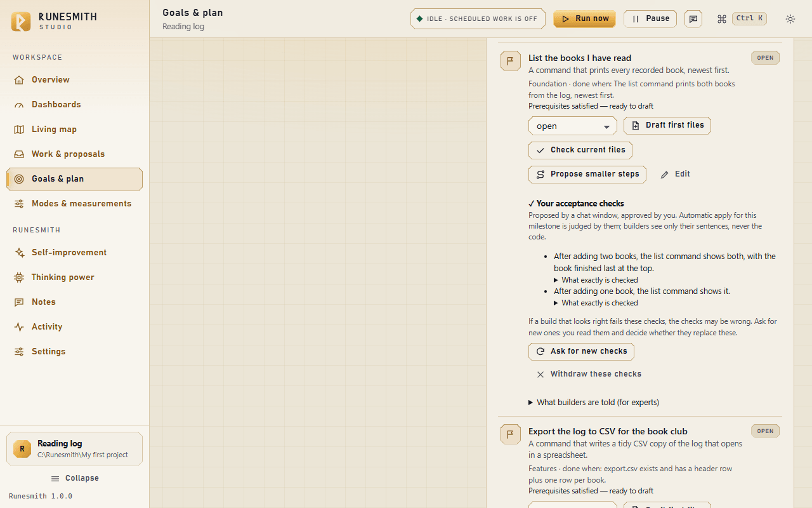Click Propose smaller steps
The height and width of the screenshot is (508, 812).
[x=587, y=175]
